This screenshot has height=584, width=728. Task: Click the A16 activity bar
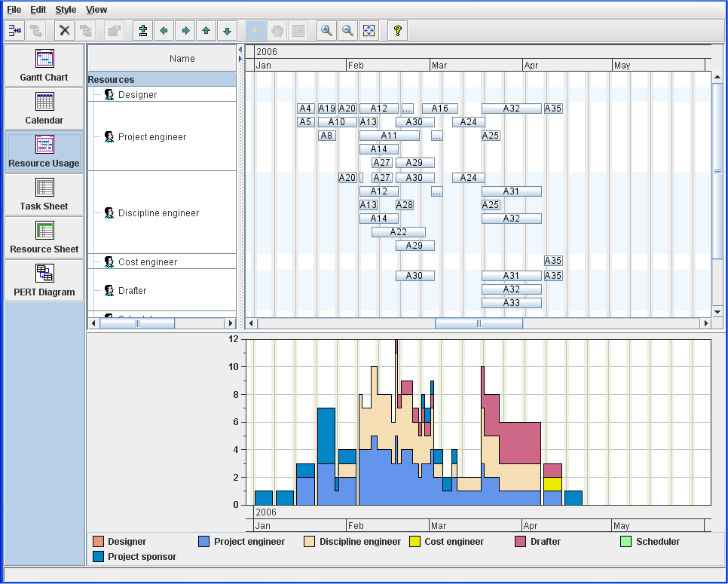[x=440, y=109]
